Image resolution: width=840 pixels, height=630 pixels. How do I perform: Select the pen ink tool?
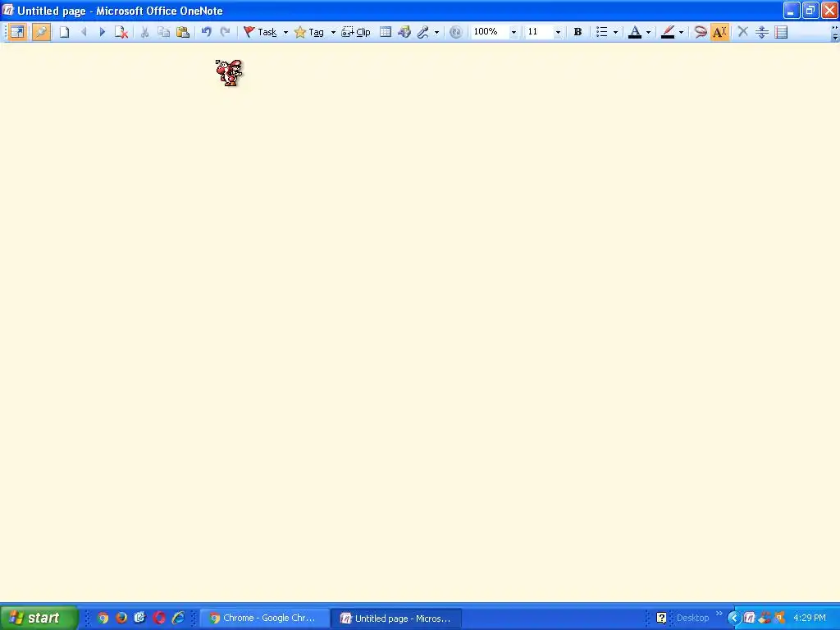tap(668, 32)
